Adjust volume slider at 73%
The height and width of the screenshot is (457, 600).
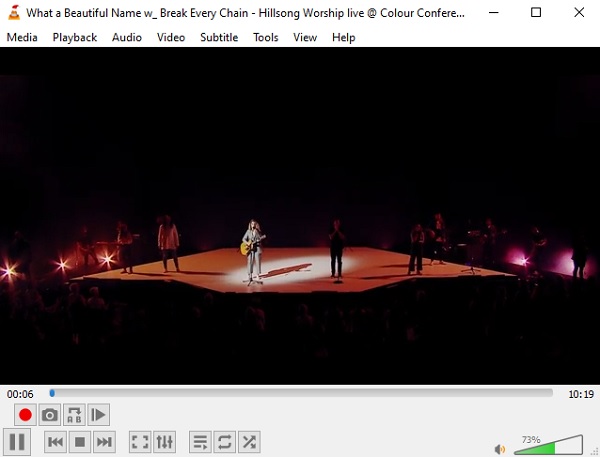(549, 445)
